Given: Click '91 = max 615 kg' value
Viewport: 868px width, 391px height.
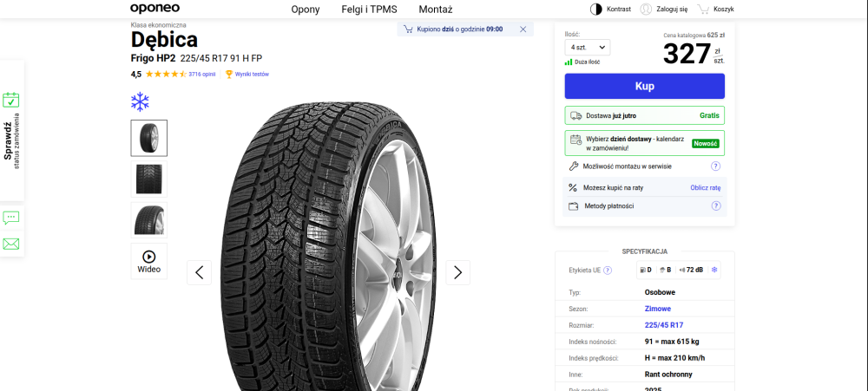Looking at the screenshot, I should point(672,342).
